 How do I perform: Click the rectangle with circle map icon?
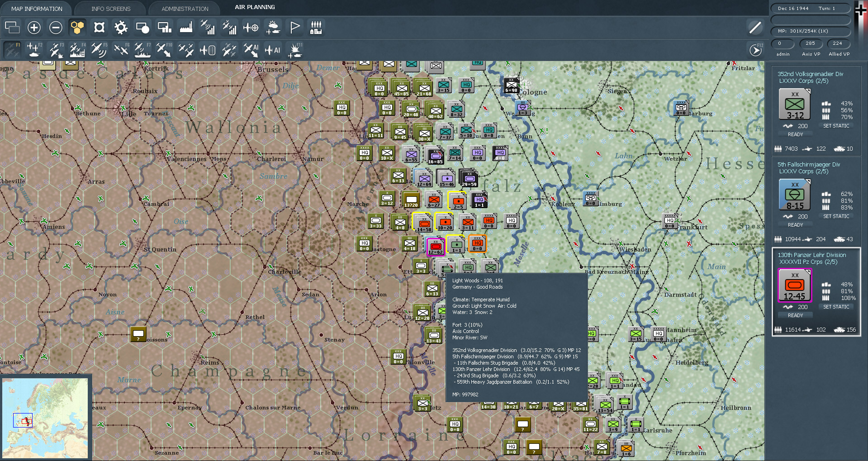coord(142,28)
